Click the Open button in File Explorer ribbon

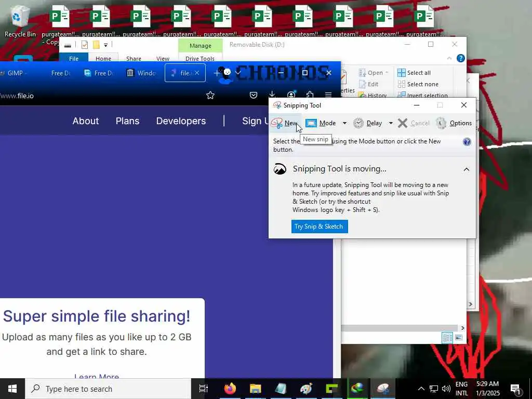(x=373, y=73)
